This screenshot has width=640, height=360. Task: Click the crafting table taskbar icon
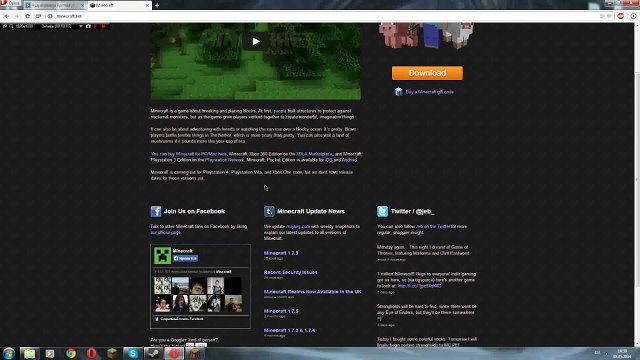(x=195, y=353)
